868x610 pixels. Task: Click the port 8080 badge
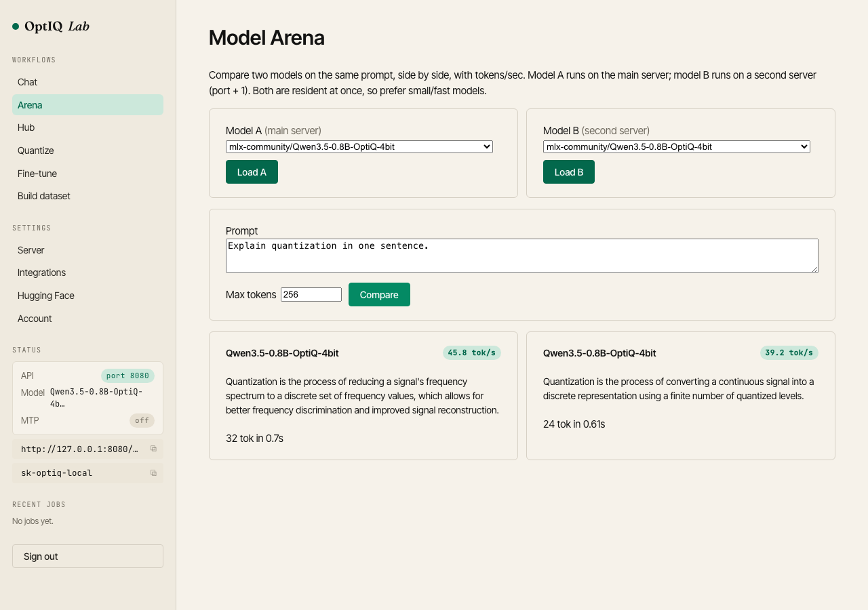[x=127, y=375]
